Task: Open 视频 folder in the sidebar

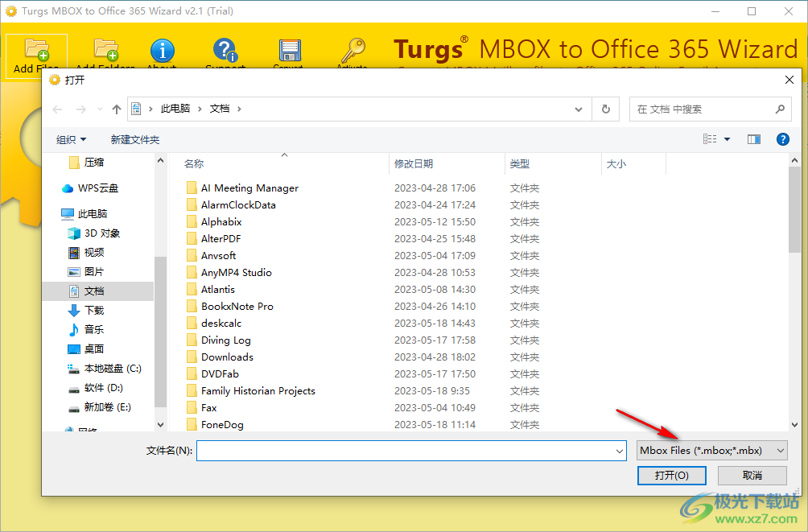Action: (x=86, y=252)
